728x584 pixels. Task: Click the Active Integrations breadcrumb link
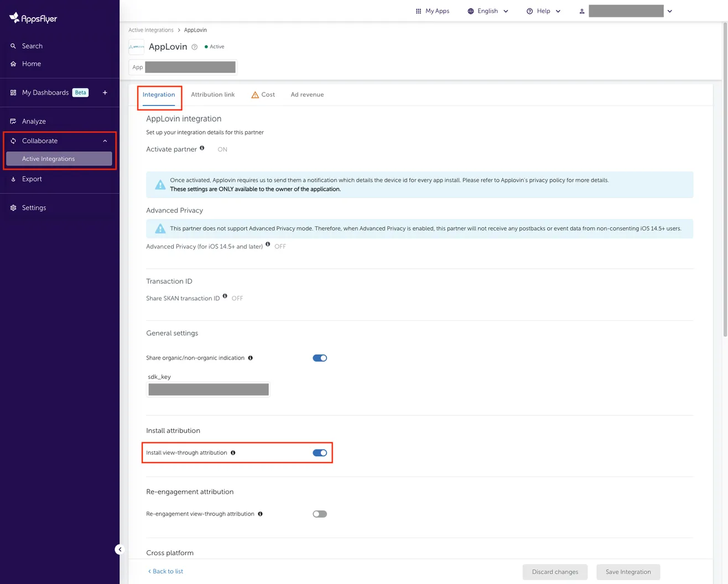(150, 30)
